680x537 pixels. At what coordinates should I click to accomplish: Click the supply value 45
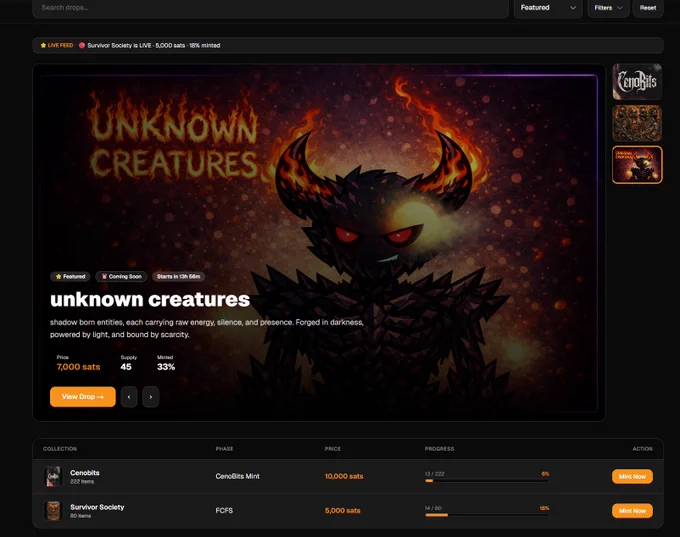click(126, 367)
